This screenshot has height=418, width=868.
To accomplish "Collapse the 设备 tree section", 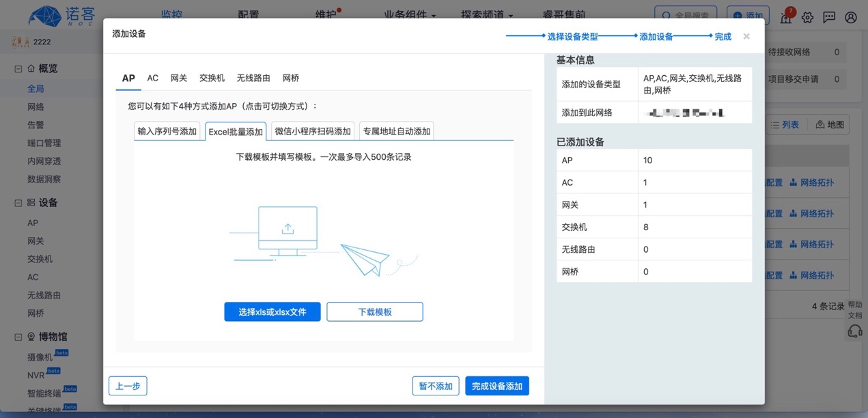I will [x=18, y=203].
